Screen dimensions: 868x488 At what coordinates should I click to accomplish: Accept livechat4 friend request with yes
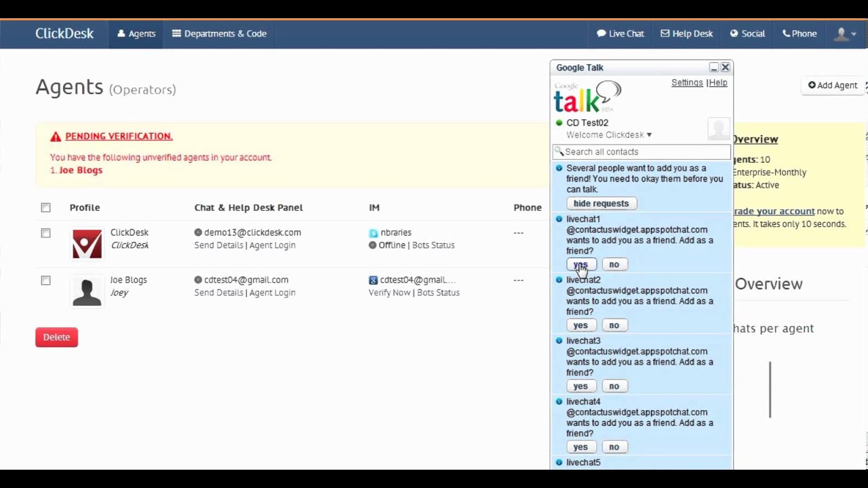coord(580,447)
